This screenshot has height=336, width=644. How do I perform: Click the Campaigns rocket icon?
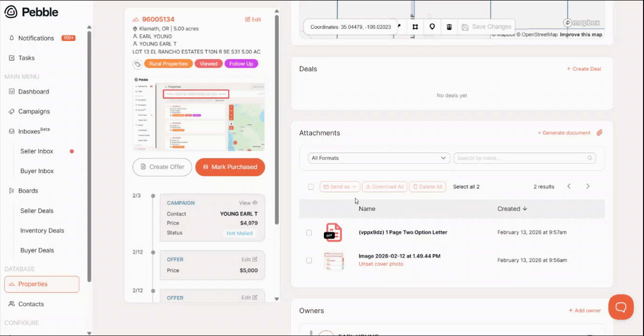tap(12, 112)
